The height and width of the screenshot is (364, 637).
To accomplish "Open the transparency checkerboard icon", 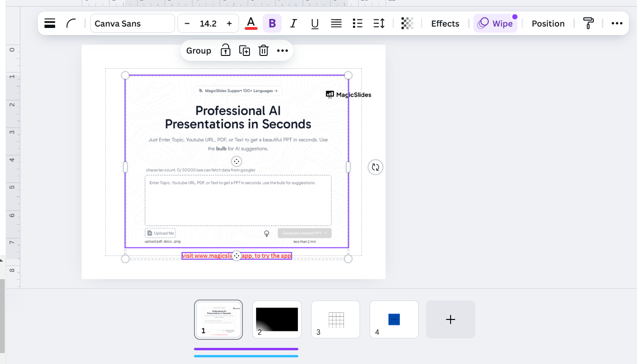I will (x=407, y=23).
